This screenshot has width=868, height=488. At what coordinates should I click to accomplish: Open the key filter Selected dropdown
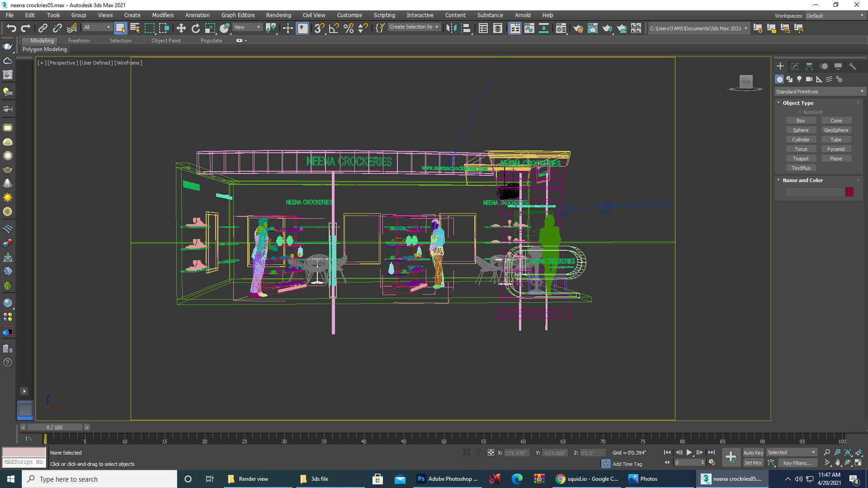[792, 452]
